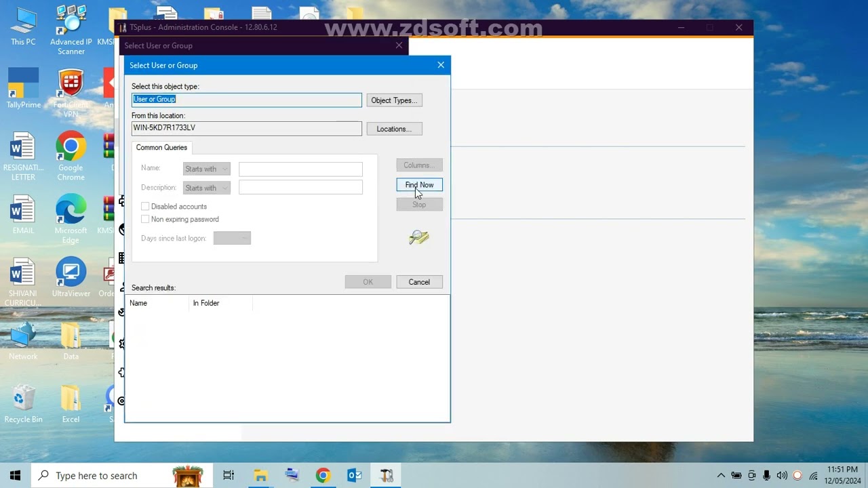The image size is (868, 488).
Task: Click the microphone tray icon
Action: click(x=766, y=475)
